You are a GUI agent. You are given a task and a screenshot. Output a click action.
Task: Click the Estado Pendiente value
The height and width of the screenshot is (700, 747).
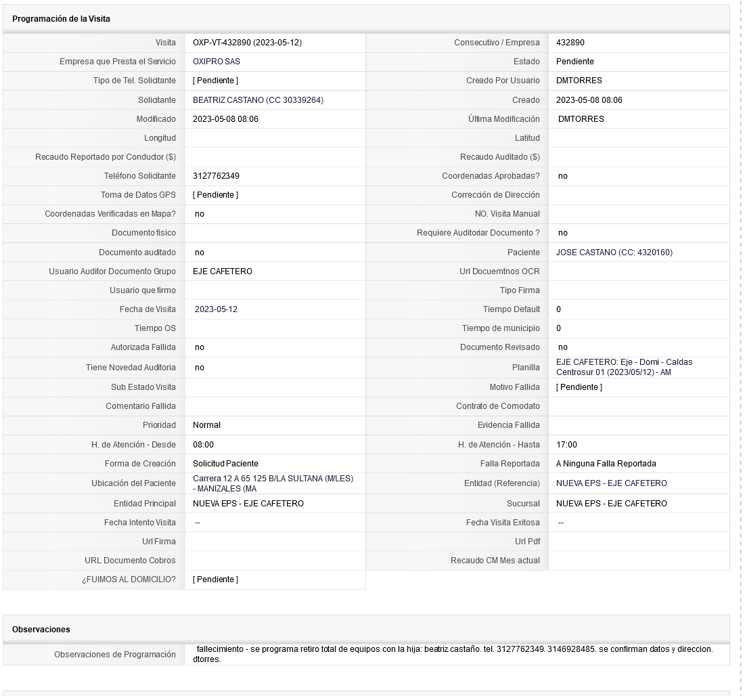pos(575,62)
